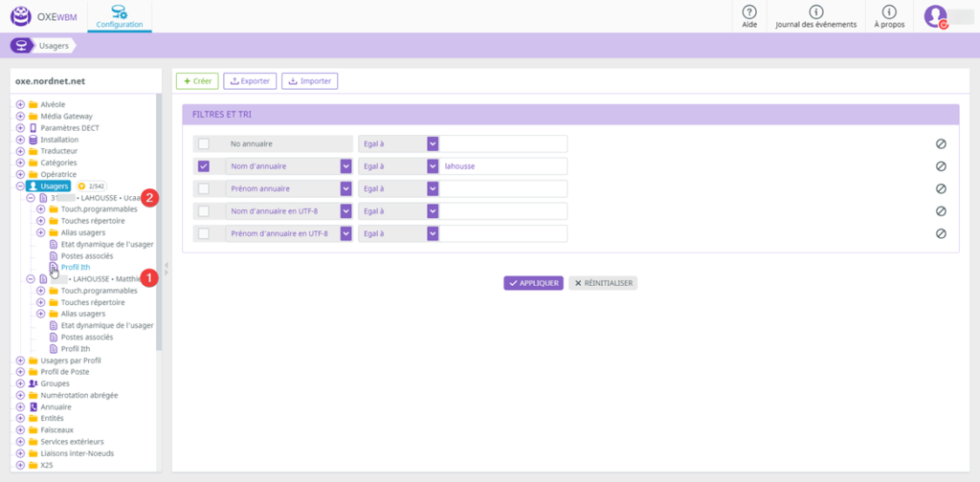Select Profil Ith under the first LAHOUSSE user

tap(75, 268)
